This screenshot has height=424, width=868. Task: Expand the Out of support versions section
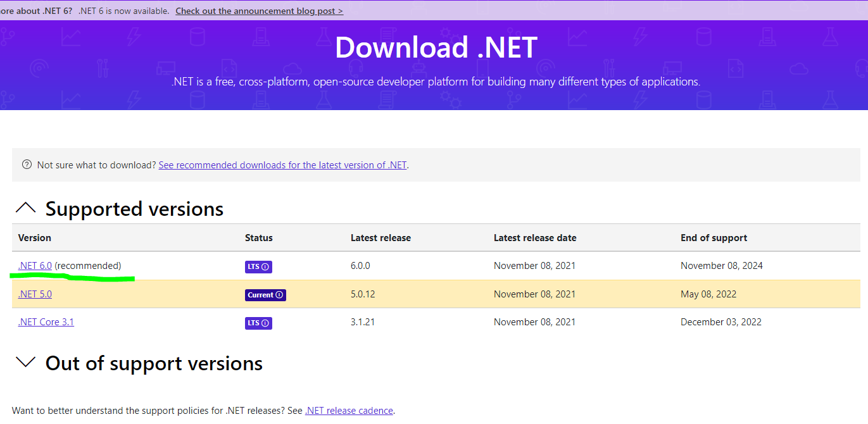click(25, 363)
